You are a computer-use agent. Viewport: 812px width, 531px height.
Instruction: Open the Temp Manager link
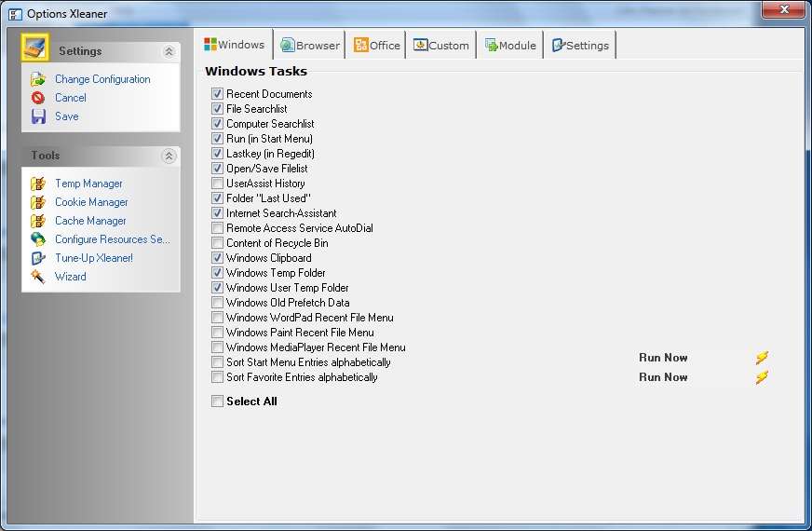[88, 184]
